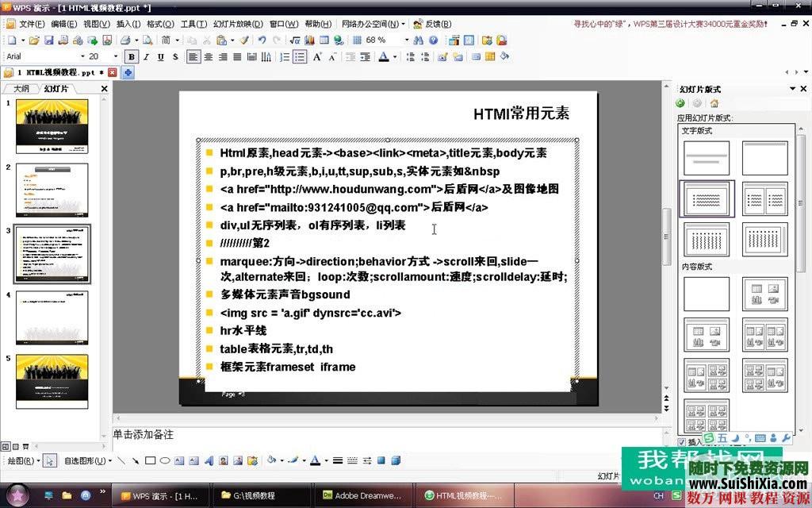Image resolution: width=812 pixels, height=508 pixels.
Task: Click the blue plus new tab button
Action: click(128, 72)
